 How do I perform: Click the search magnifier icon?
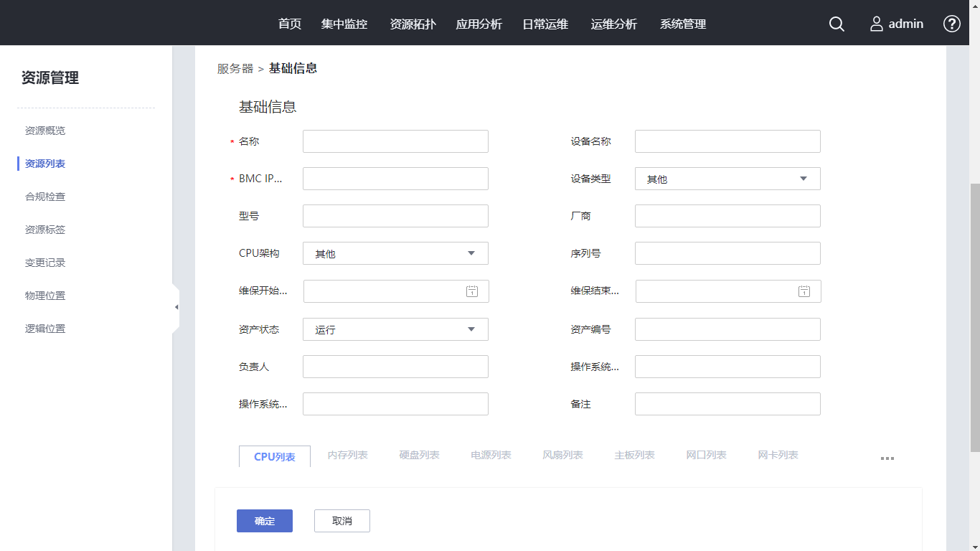837,24
